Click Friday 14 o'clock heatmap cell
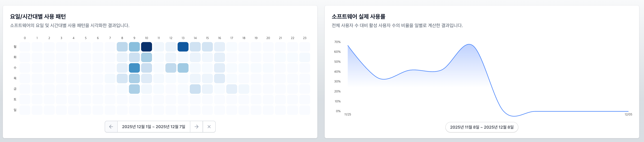This screenshot has height=142, width=644. [195, 89]
